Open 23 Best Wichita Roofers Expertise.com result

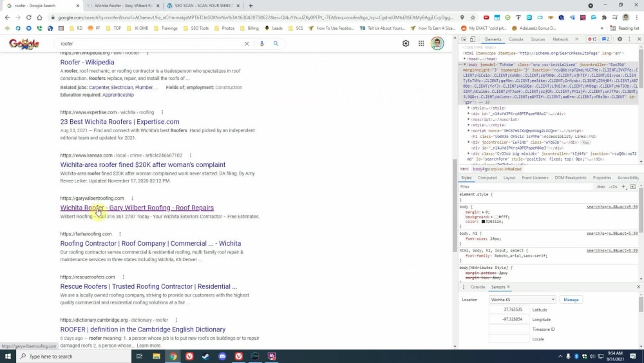[x=120, y=122]
